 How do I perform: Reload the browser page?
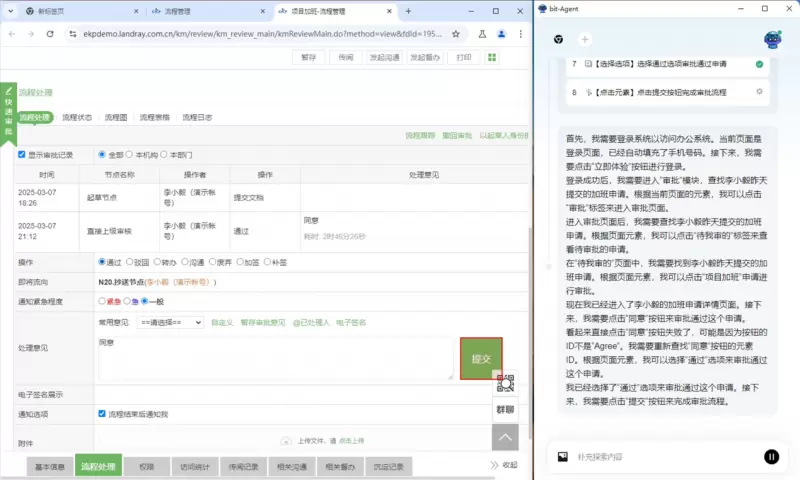coord(50,33)
